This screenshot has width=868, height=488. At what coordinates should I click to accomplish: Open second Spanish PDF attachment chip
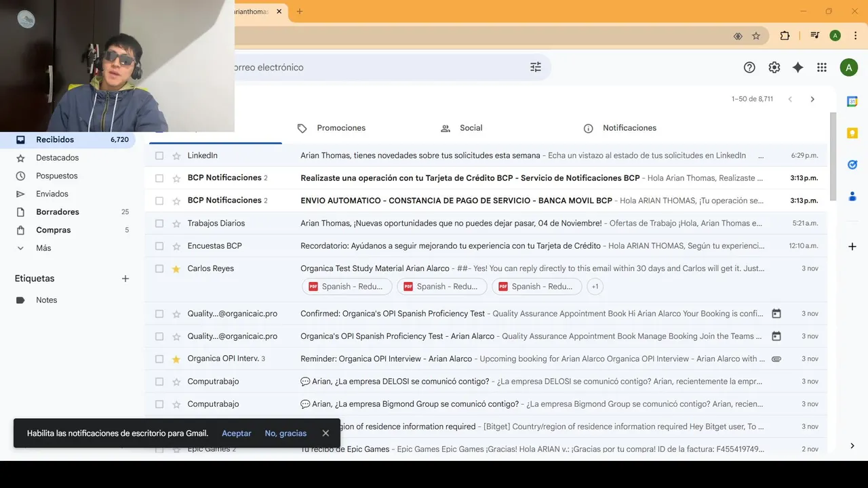pyautogui.click(x=442, y=287)
